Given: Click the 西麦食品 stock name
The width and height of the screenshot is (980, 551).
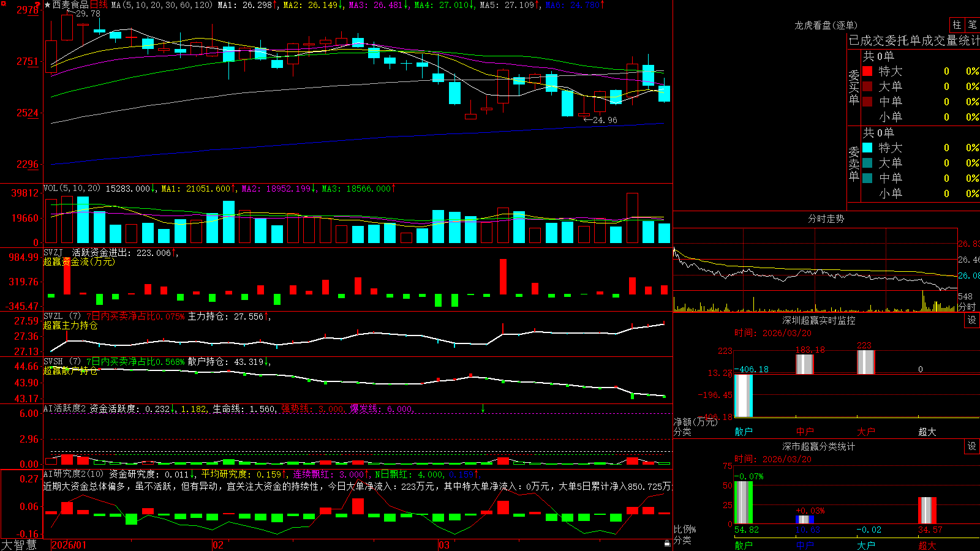Looking at the screenshot, I should click(x=70, y=5).
